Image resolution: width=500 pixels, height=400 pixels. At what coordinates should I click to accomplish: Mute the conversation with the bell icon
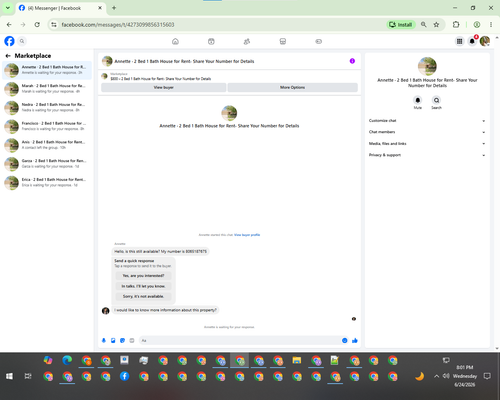(418, 100)
